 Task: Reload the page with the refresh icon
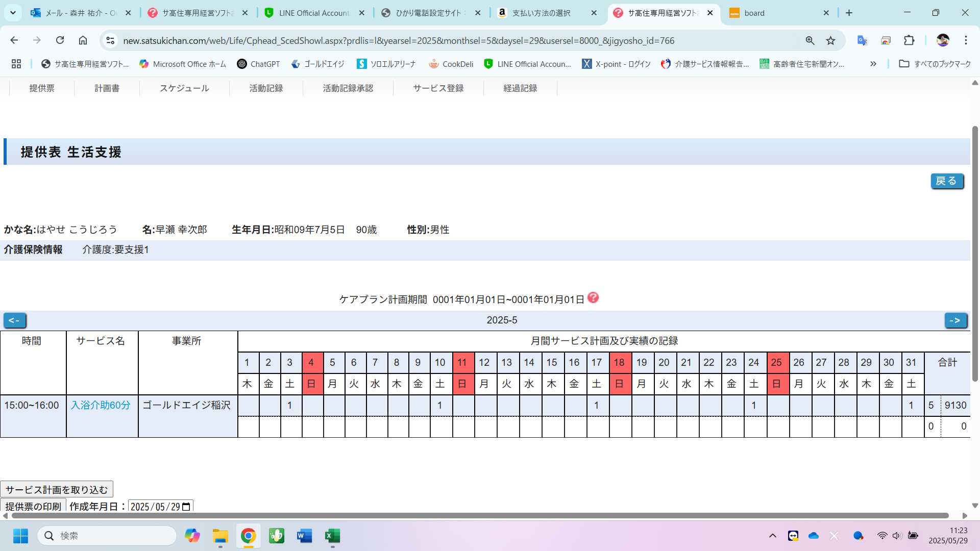click(60, 40)
